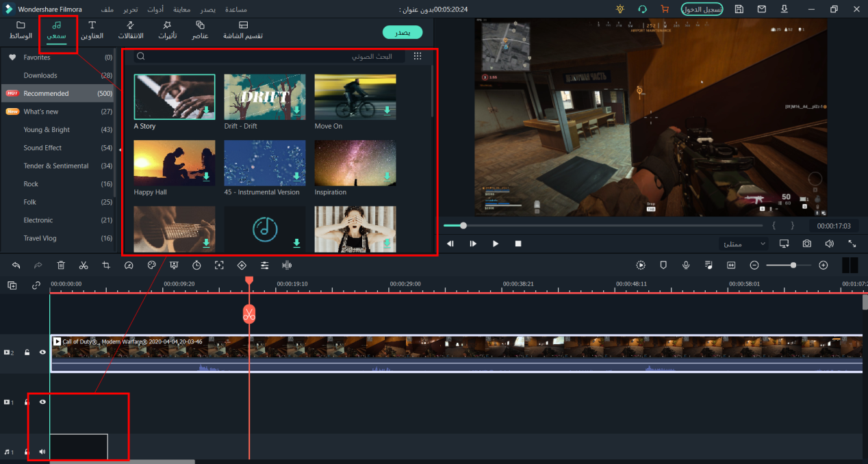Collapse the audio category sidebar arrow
Viewport: 868px width, 464px height.
point(120,150)
